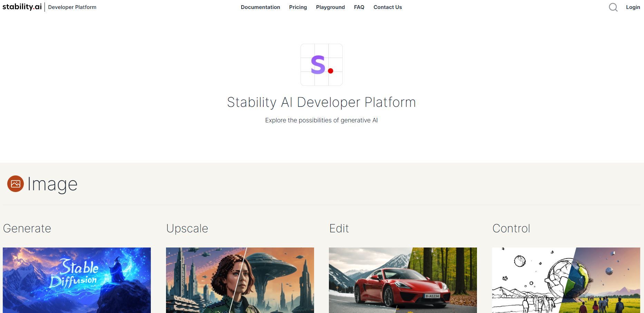Click the Edit heading
644x313 pixels.
[339, 229]
